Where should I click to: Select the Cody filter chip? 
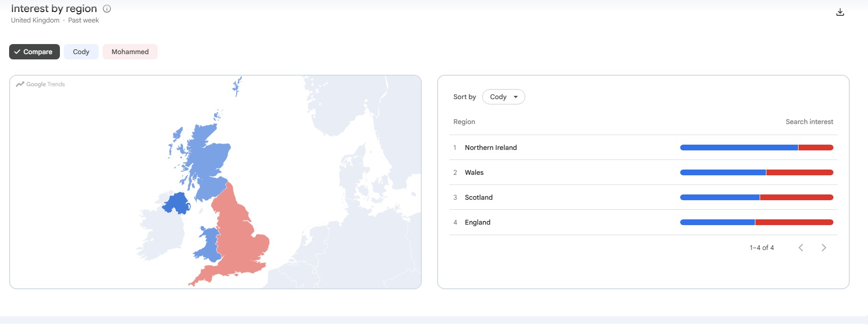(81, 52)
